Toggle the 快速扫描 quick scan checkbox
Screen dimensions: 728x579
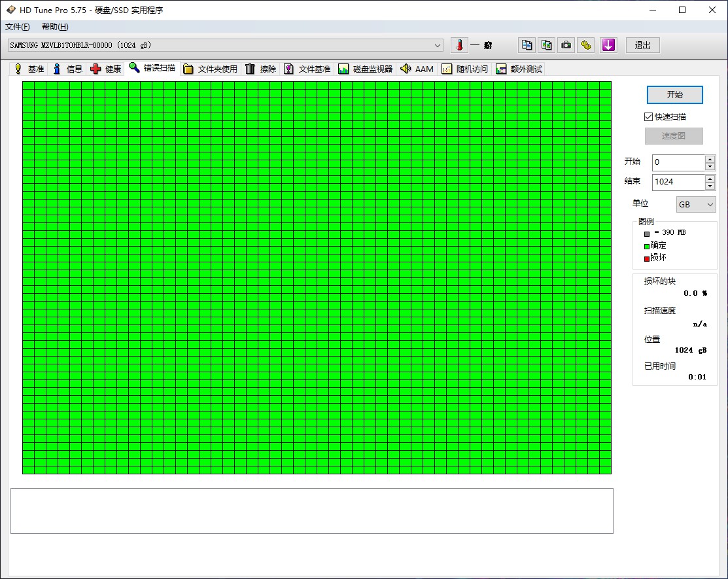click(649, 117)
